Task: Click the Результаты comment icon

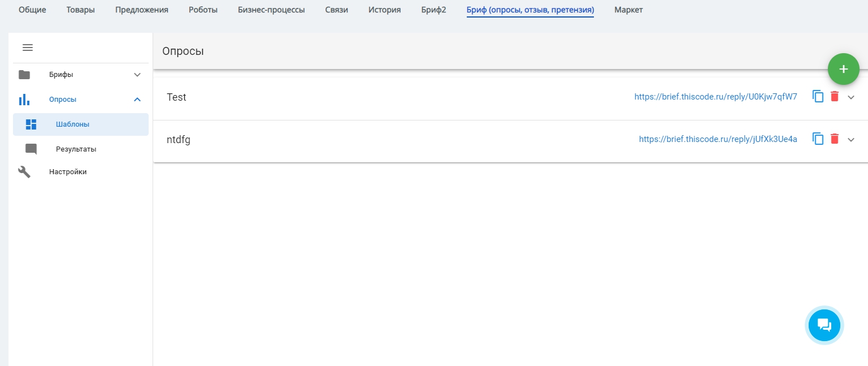Action: tap(31, 149)
